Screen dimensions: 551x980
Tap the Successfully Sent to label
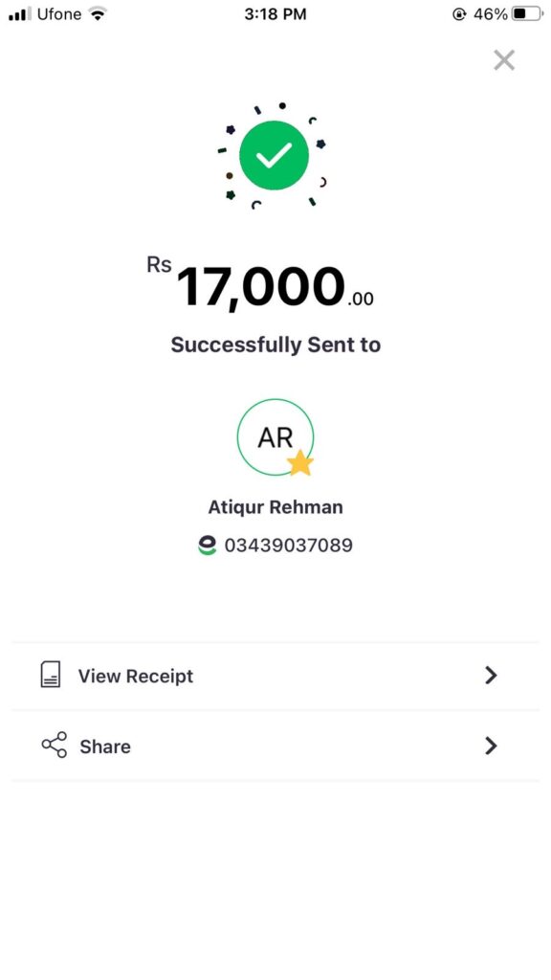tap(275, 345)
